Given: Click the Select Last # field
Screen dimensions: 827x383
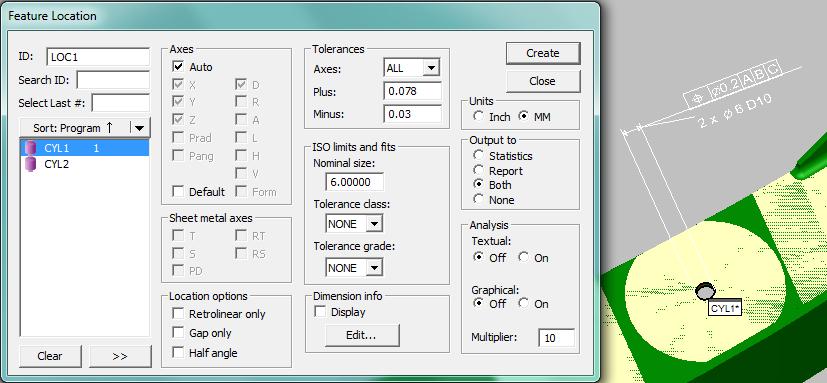Looking at the screenshot, I should pyautogui.click(x=121, y=103).
